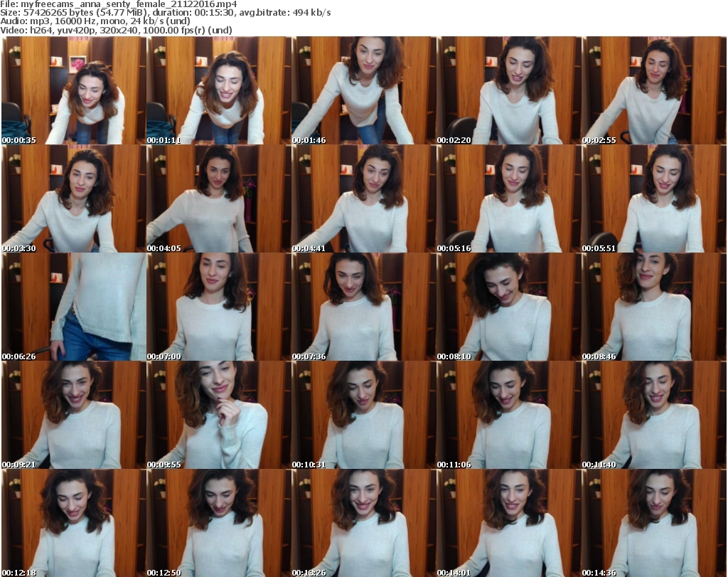Image resolution: width=728 pixels, height=577 pixels.
Task: Click the 'File:' name header line
Action: (119, 4)
